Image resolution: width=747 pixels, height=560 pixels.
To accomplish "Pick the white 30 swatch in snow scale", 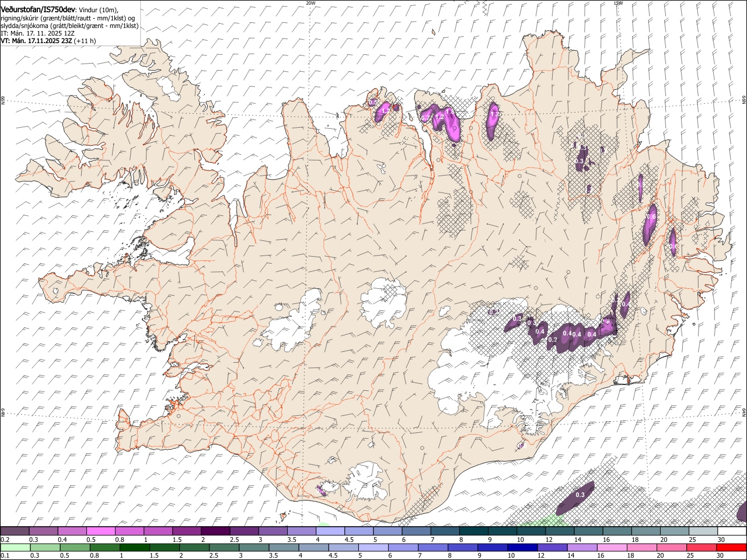I will tap(732, 531).
